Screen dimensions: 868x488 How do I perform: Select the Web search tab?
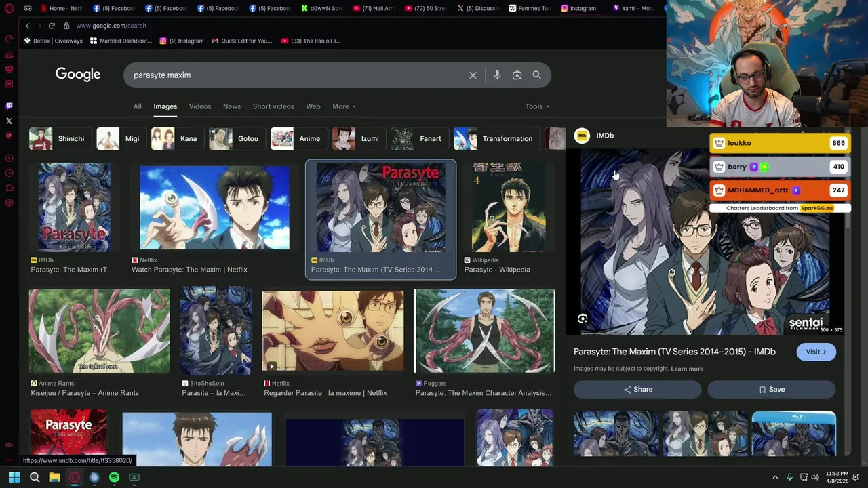[313, 106]
